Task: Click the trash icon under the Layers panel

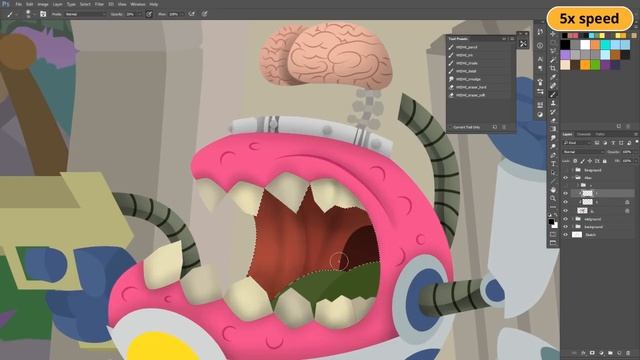Action: coord(628,353)
